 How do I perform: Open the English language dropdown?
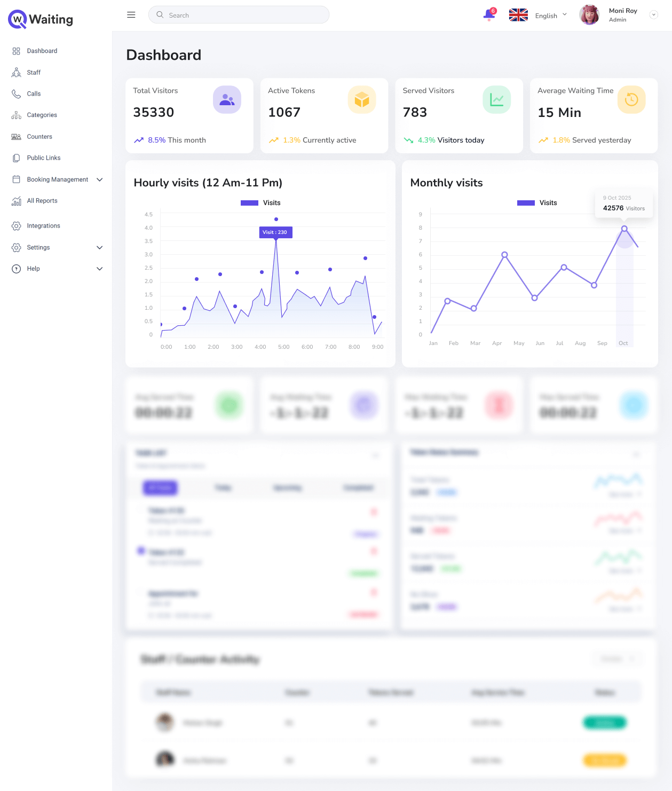551,15
